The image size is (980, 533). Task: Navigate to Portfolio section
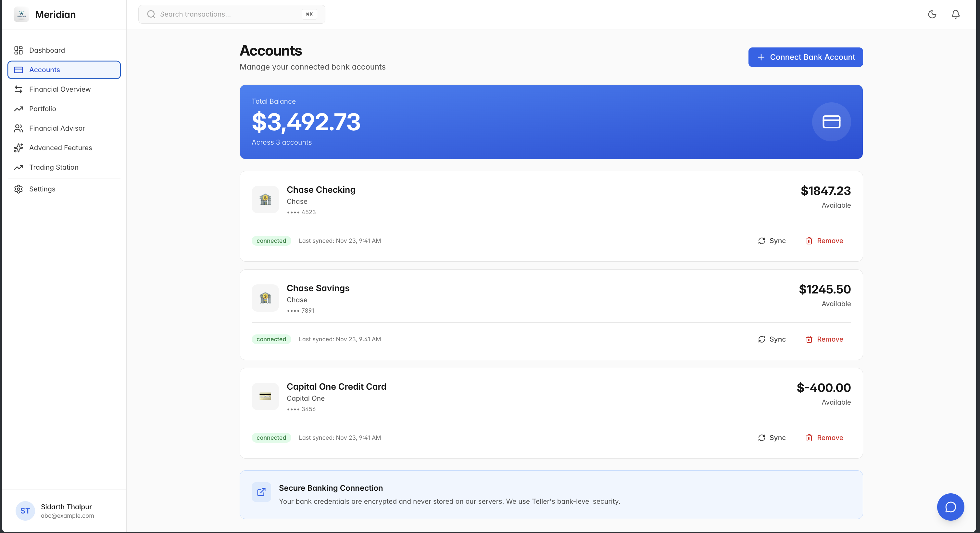[43, 109]
